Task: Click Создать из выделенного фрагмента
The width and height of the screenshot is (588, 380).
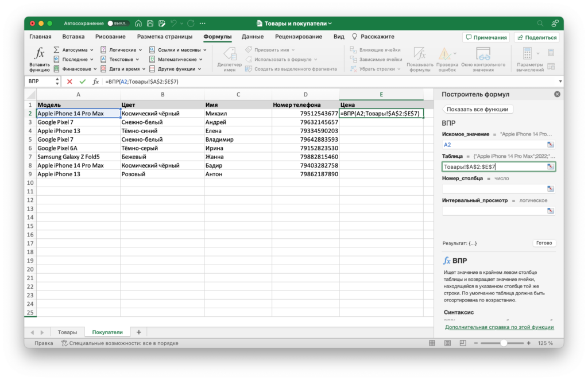Action: [x=291, y=69]
